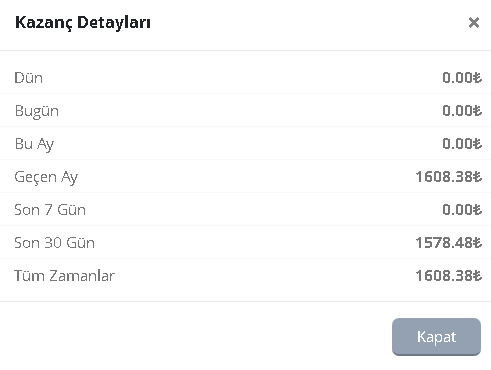491x370 pixels.
Task: Close the Kazanç Detayları dialog with X
Action: [474, 23]
